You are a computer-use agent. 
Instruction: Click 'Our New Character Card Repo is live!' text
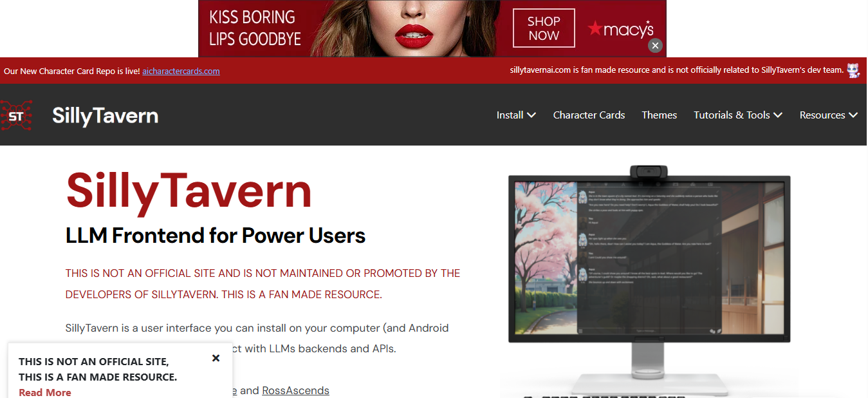tap(71, 71)
